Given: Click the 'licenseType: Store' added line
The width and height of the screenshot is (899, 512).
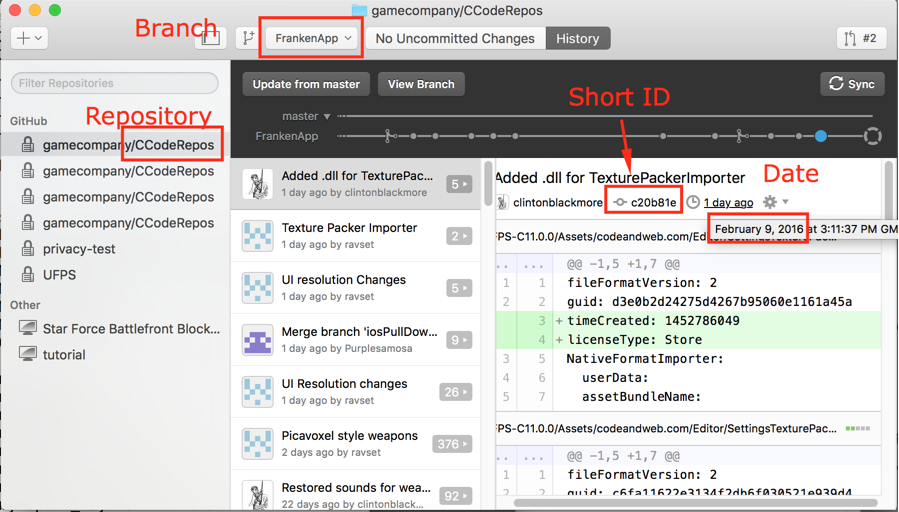Looking at the screenshot, I should (688, 339).
